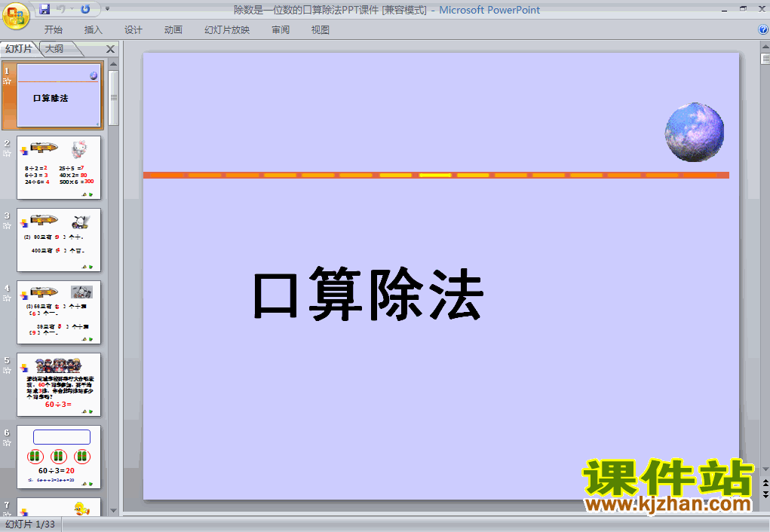Select slide 6 thumbnail with 60÷3=20
This screenshot has height=532, width=770.
tap(58, 457)
